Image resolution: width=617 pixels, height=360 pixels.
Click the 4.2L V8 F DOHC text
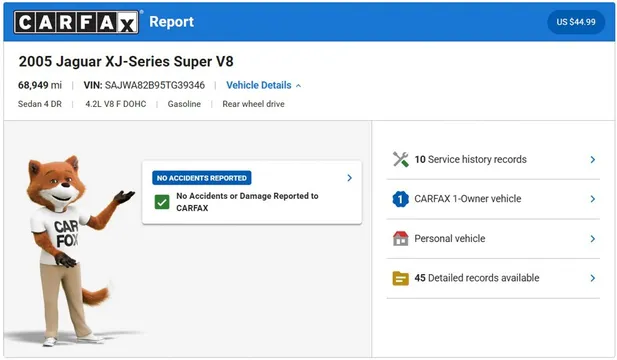pos(116,104)
